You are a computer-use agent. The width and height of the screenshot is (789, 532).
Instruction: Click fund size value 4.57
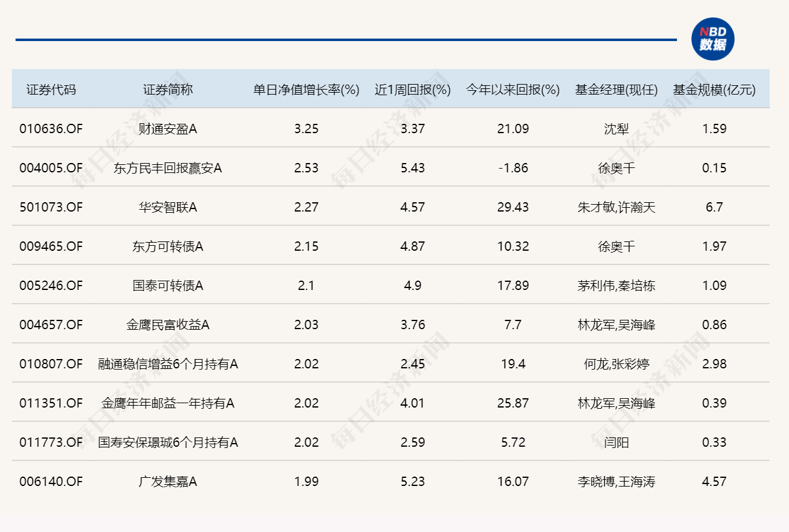(714, 482)
